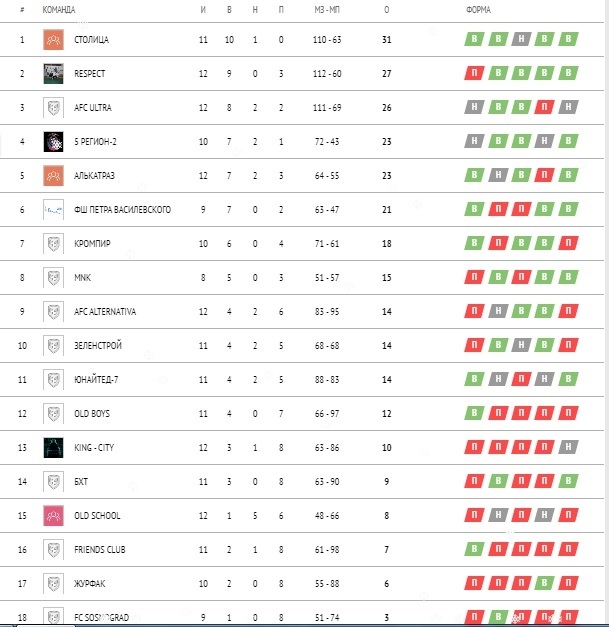Click the OLD SCHOOL pink team icon
The height and width of the screenshot is (627, 609).
point(53,515)
